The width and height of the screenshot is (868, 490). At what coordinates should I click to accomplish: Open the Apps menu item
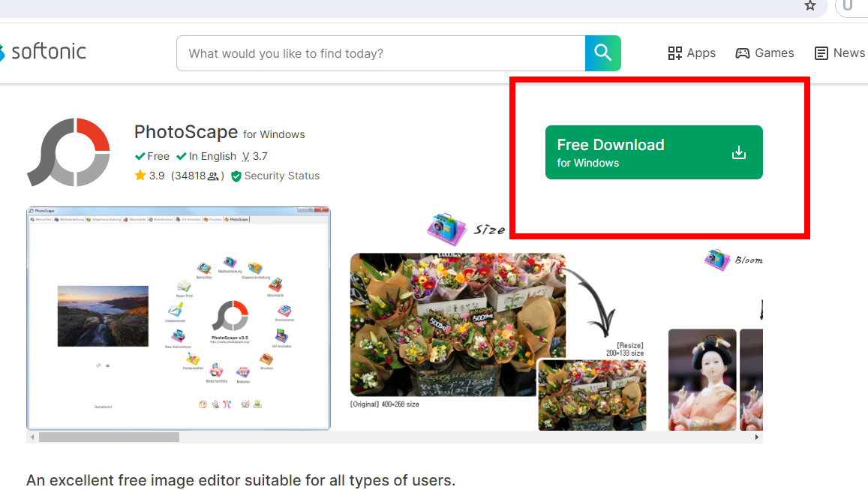[692, 53]
